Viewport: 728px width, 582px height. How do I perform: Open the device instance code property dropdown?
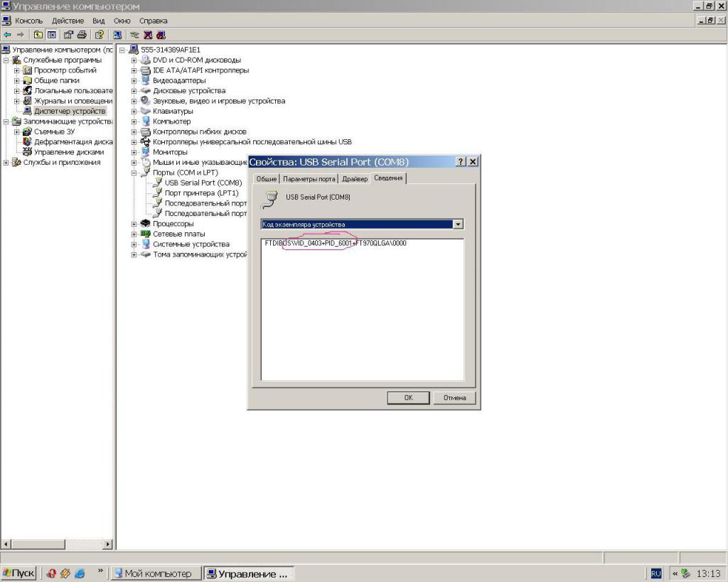click(458, 224)
